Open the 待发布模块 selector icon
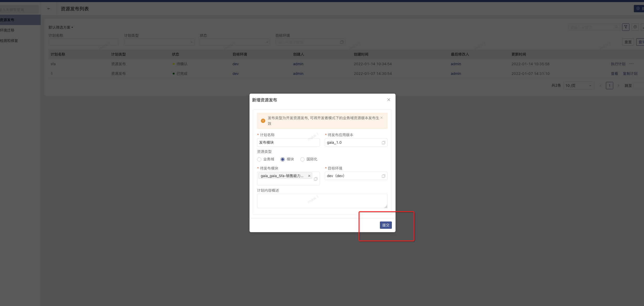This screenshot has width=644, height=306. click(x=315, y=179)
